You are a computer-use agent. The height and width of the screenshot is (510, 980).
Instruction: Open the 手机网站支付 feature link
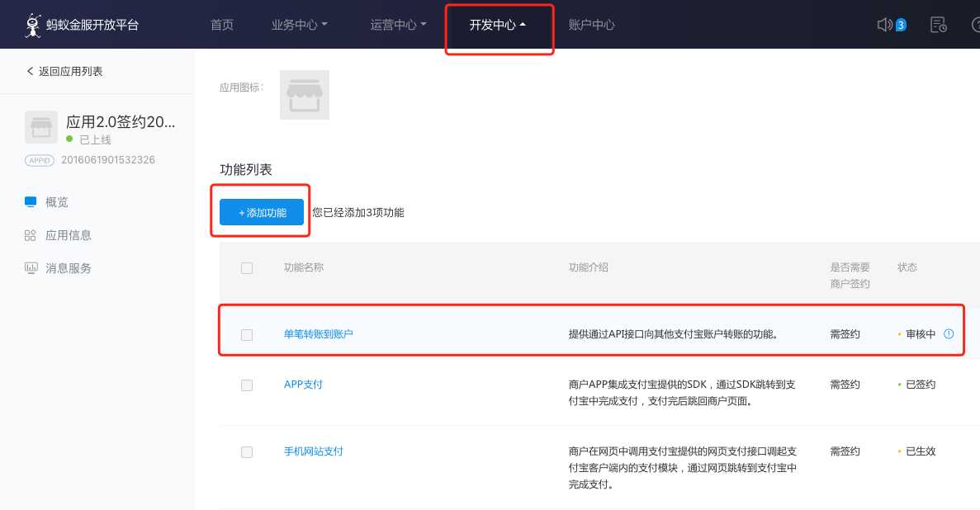tap(313, 451)
